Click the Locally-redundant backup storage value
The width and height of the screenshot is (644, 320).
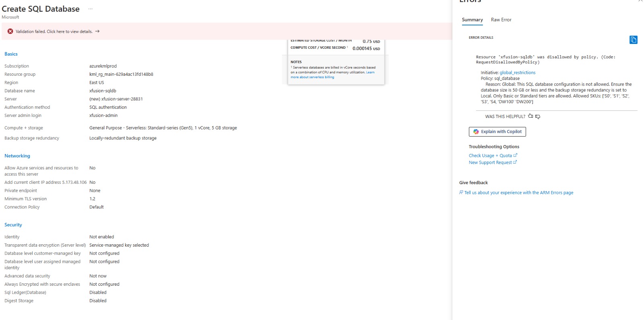coord(123,138)
